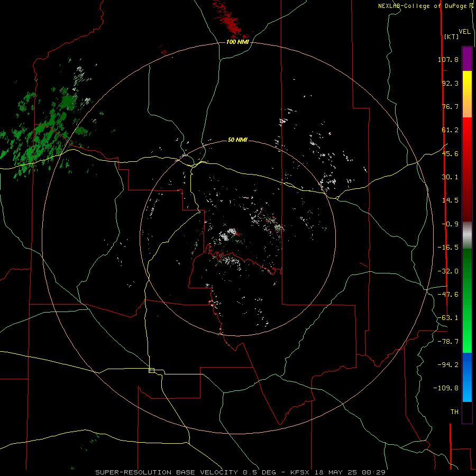This screenshot has width=476, height=476.
Task: Click the [KT] units label
Action: (x=451, y=36)
